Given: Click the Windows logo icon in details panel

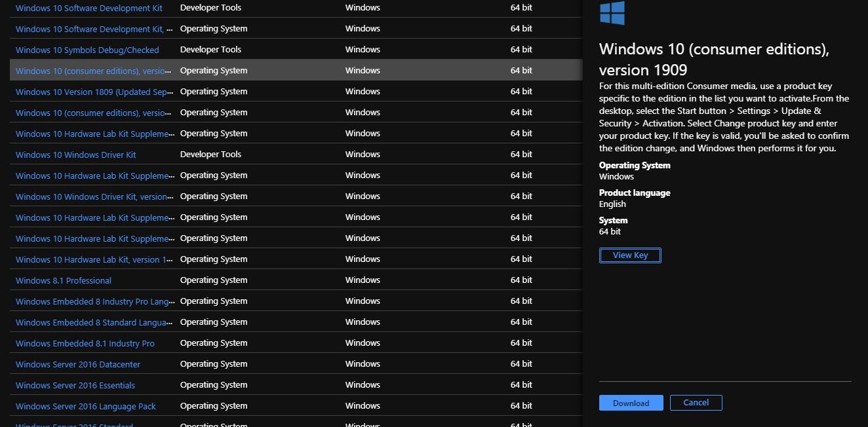Looking at the screenshot, I should pyautogui.click(x=612, y=12).
